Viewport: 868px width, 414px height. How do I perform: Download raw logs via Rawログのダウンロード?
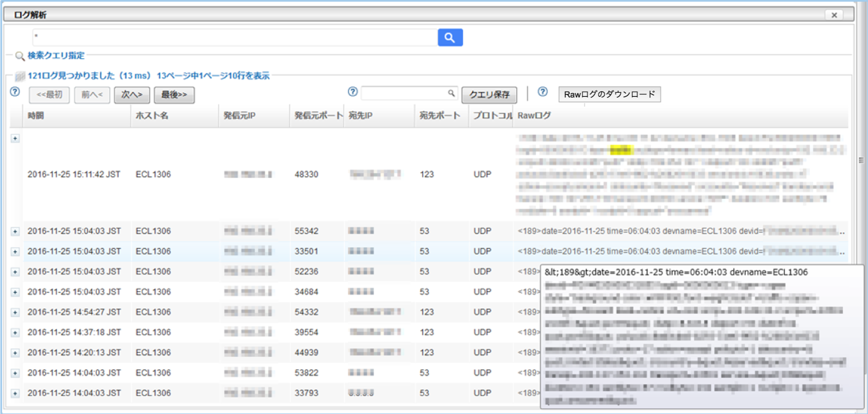pos(609,94)
